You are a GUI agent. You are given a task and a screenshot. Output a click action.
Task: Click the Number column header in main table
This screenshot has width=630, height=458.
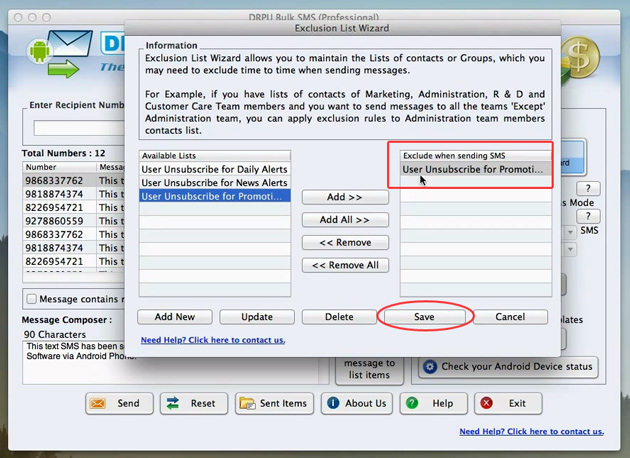[59, 167]
